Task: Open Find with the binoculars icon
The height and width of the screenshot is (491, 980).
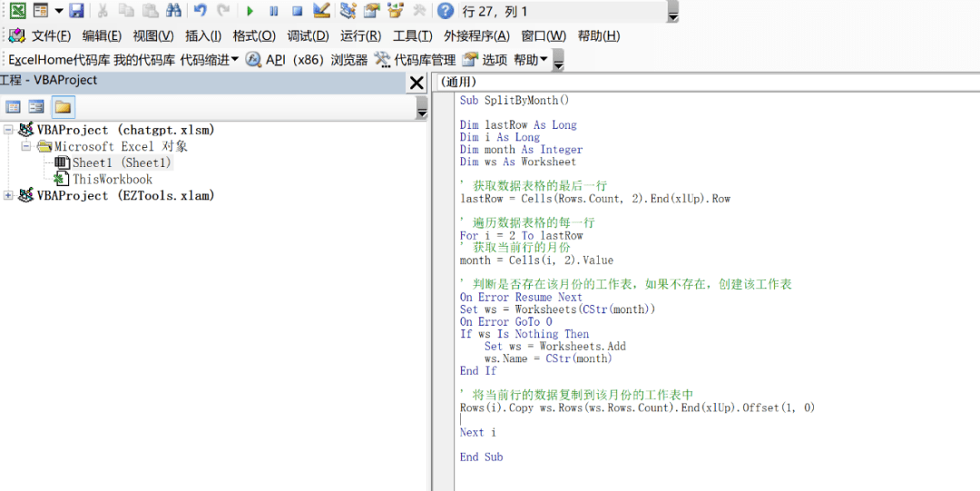Action: click(173, 12)
